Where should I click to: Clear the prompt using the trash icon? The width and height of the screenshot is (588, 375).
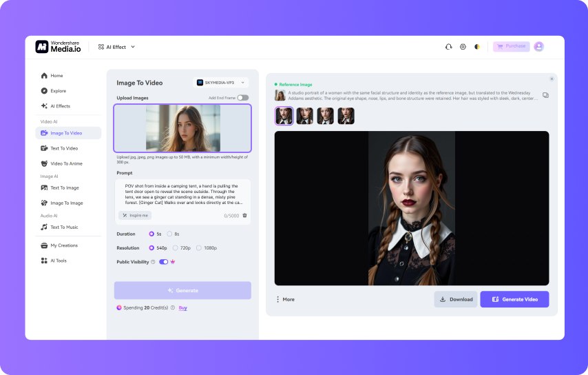245,216
